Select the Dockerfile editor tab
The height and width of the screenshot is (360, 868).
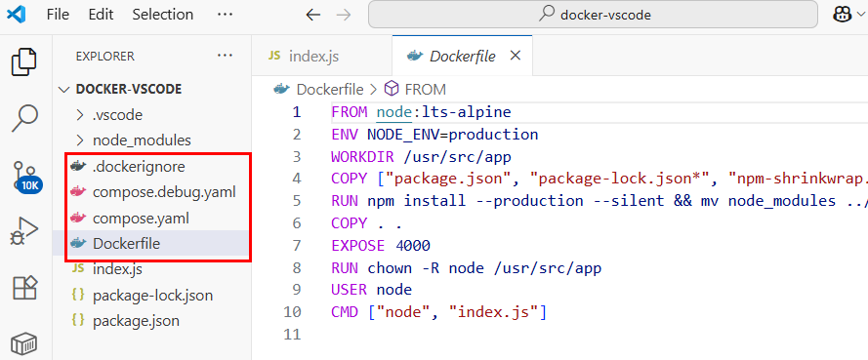462,56
